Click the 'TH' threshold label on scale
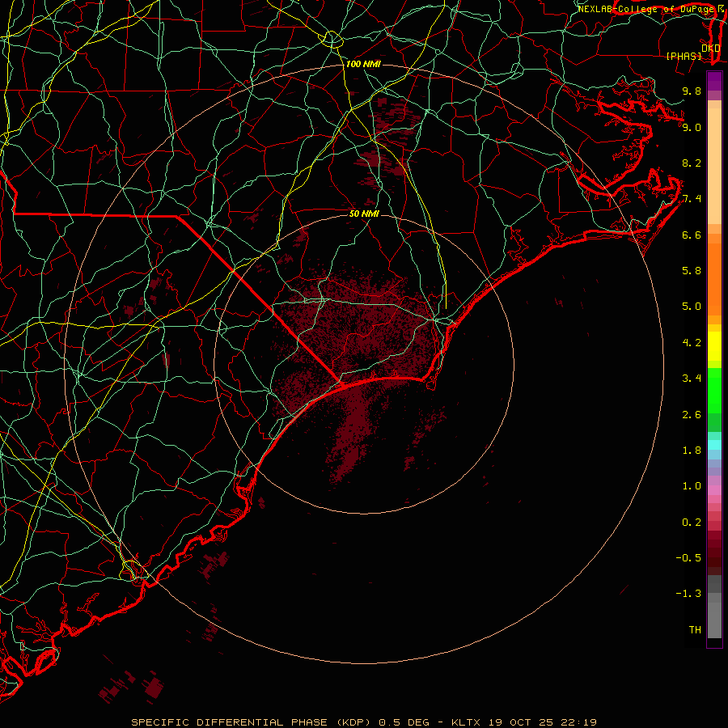 coord(695,630)
